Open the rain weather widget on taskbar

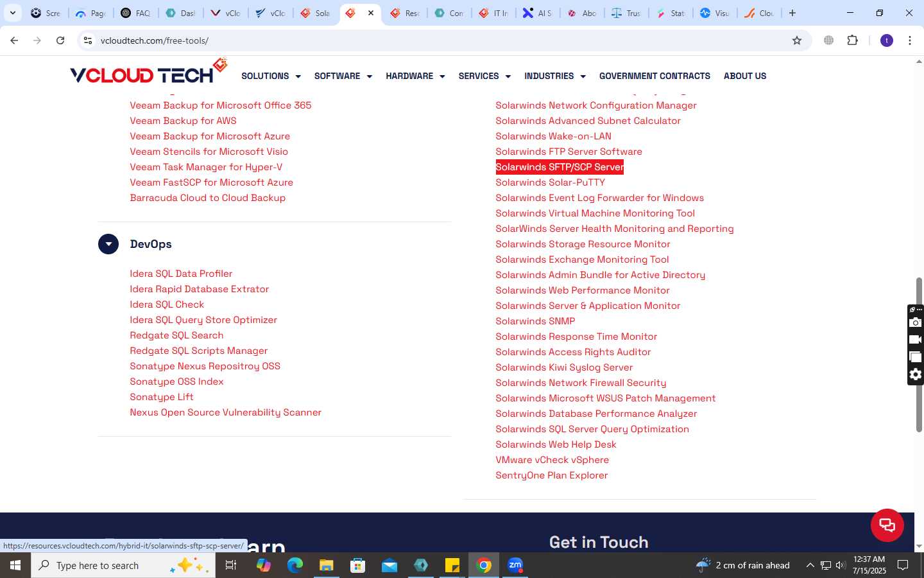tap(743, 565)
